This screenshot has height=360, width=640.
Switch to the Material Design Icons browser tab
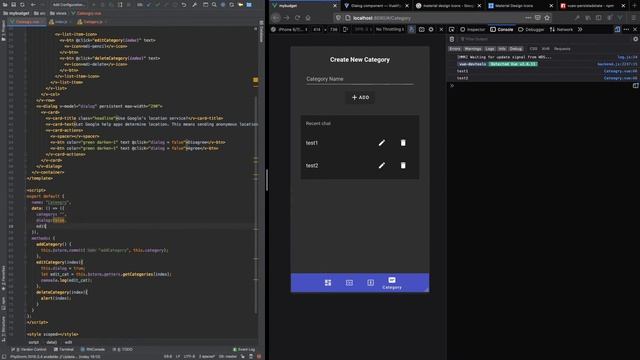[x=520, y=6]
